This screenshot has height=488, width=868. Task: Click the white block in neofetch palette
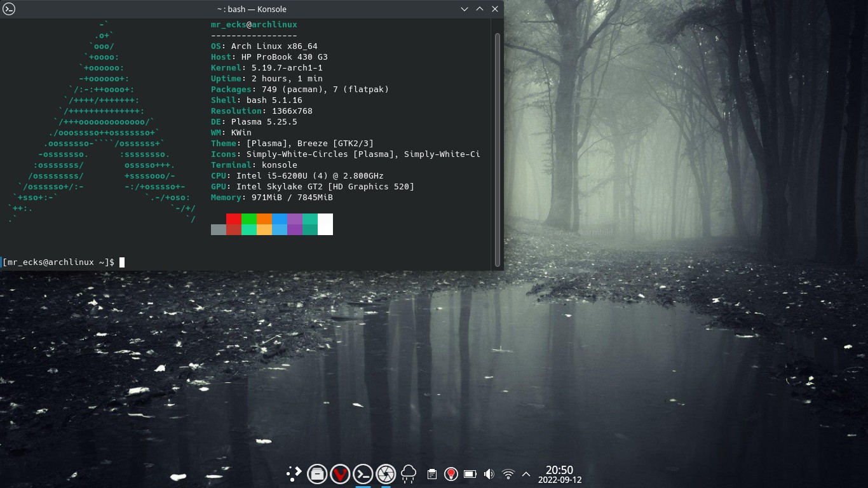325,224
